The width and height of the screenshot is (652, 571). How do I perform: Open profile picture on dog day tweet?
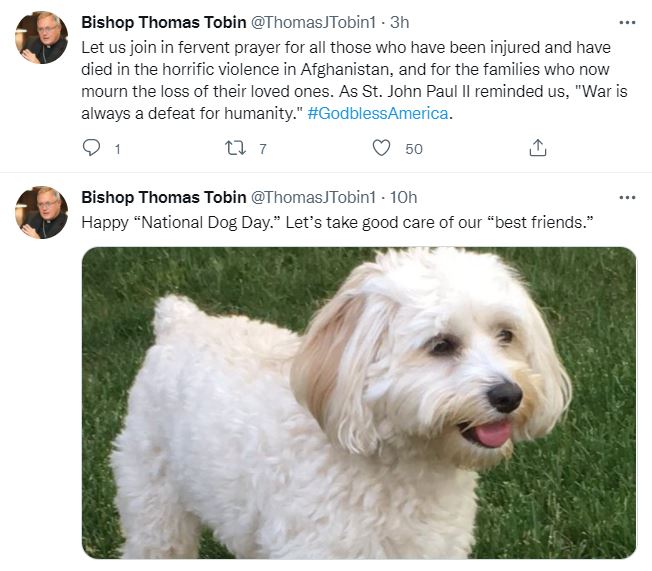point(41,213)
